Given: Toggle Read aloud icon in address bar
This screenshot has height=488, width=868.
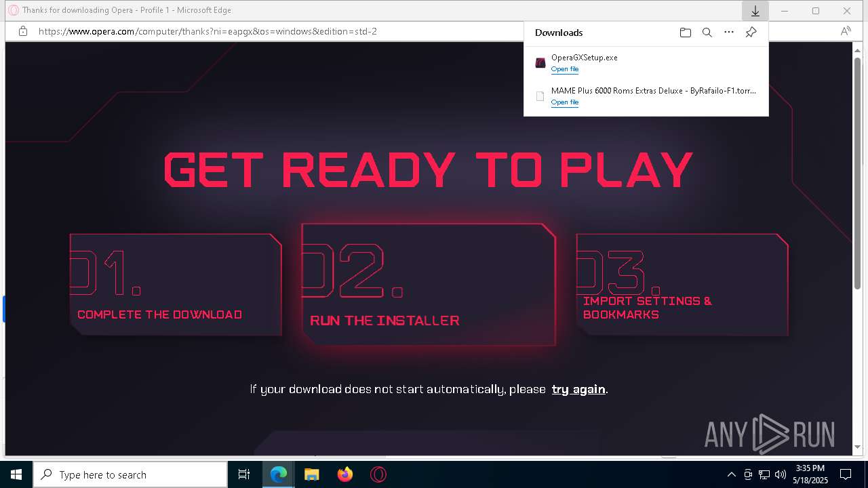Looking at the screenshot, I should pyautogui.click(x=846, y=31).
